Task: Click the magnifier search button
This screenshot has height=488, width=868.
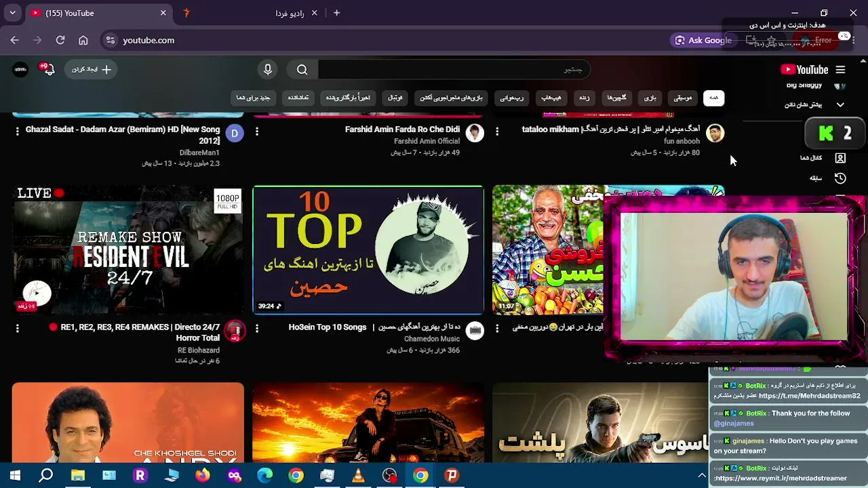Action: 302,69
